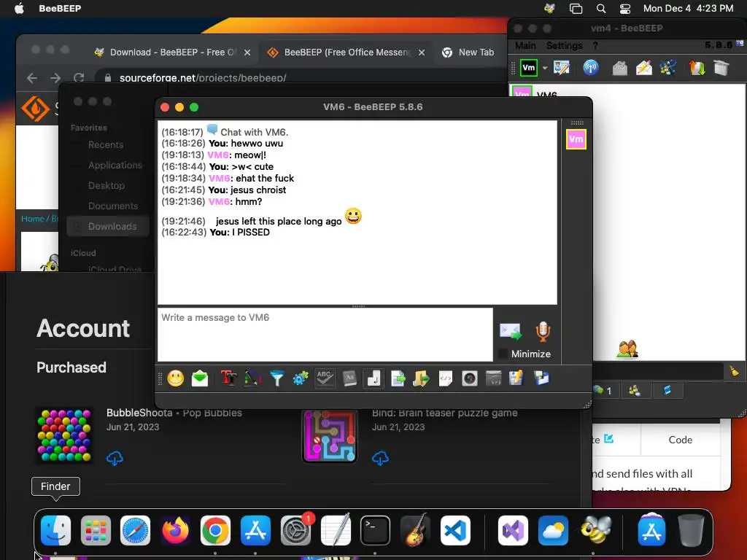The image size is (747, 560).
Task: Download Bind brain teaser via cloud icon
Action: pos(380,458)
